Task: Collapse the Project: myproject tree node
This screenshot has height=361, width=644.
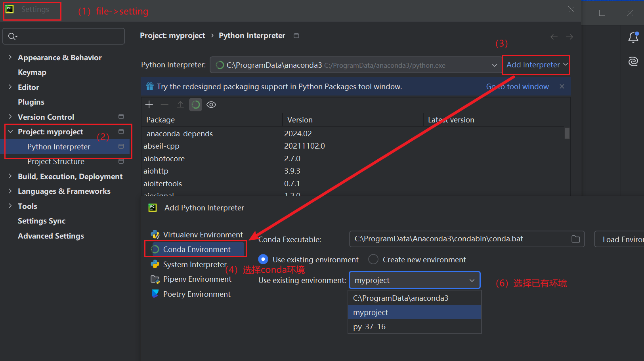Action: pos(10,132)
